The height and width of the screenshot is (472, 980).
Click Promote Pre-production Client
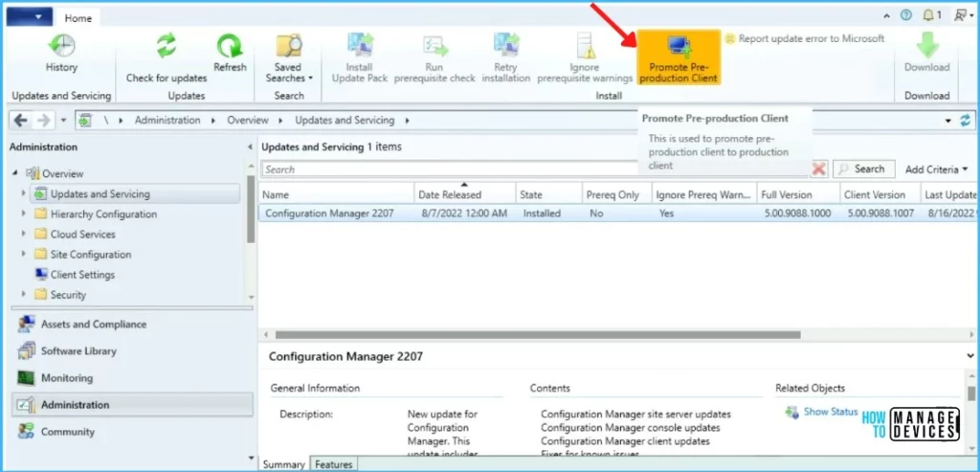(x=679, y=57)
